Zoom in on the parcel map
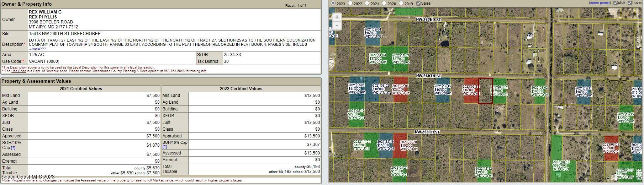The image size is (644, 185). (337, 17)
